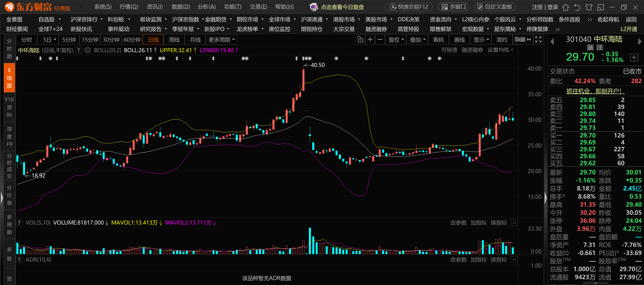Zoom in chart with plus icon
This screenshot has height=285, width=644.
pyautogui.click(x=370, y=40)
